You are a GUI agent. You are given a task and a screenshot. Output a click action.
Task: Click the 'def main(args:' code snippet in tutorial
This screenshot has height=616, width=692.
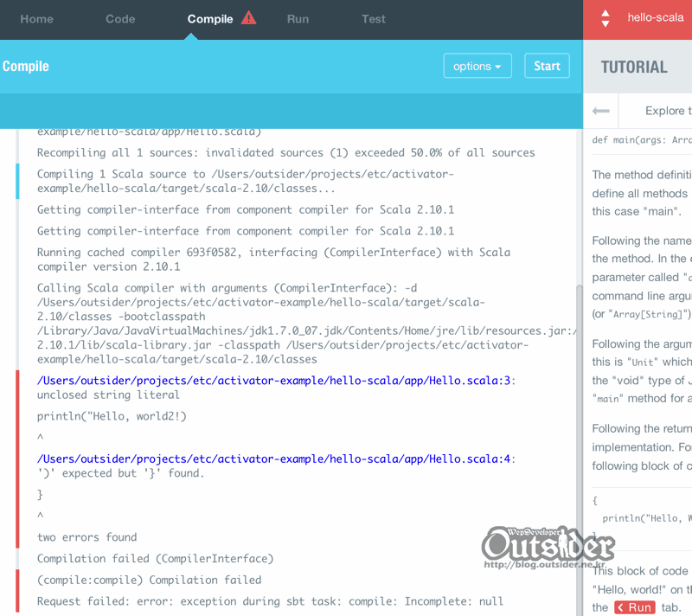pyautogui.click(x=642, y=140)
